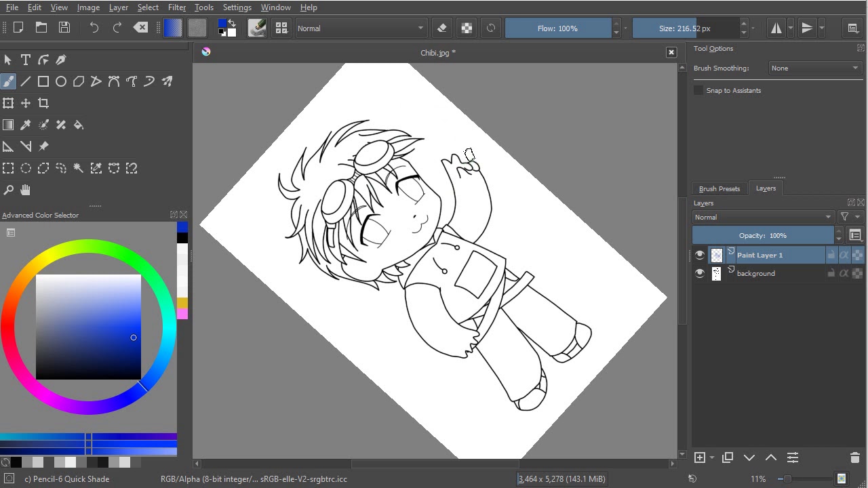Select the Text tool in toolbox
868x488 pixels.
pyautogui.click(x=26, y=60)
